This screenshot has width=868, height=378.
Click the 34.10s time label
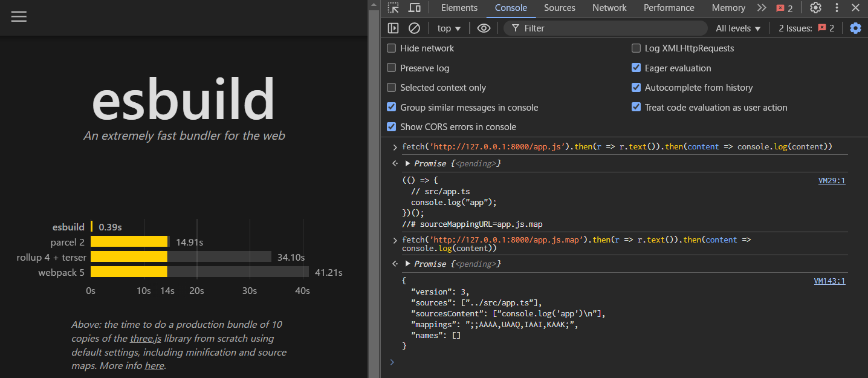[x=291, y=258]
